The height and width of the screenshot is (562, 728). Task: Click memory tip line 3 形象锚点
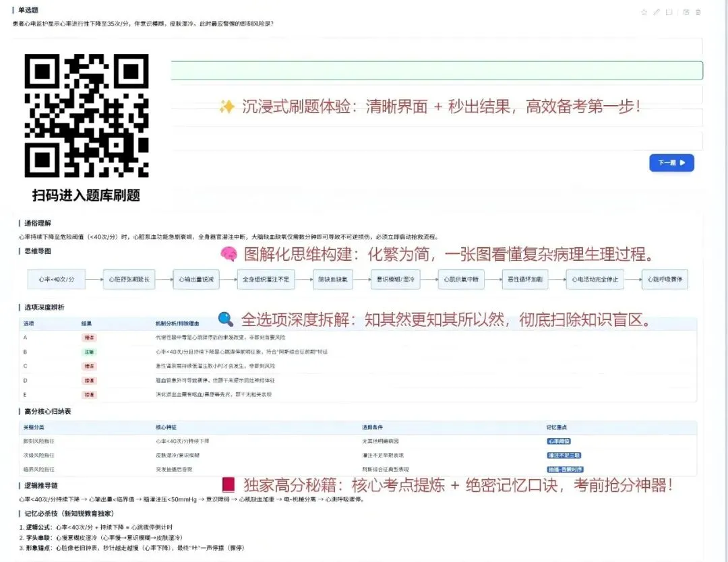pyautogui.click(x=132, y=548)
